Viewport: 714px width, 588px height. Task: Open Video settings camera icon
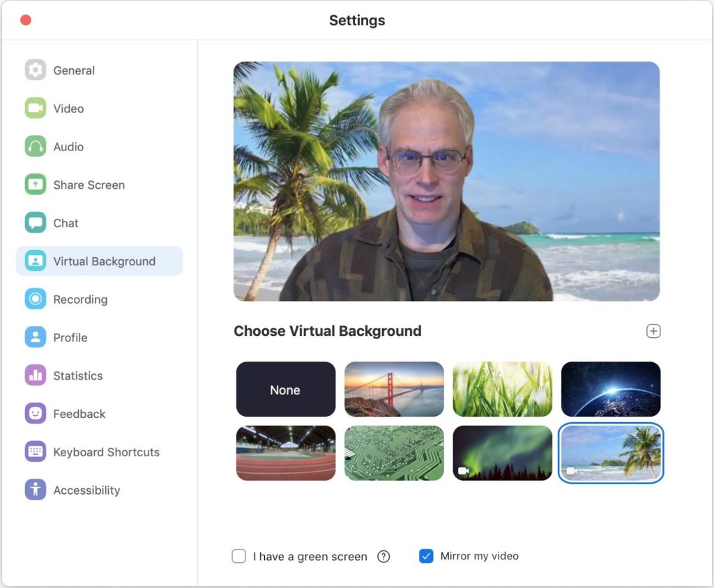pyautogui.click(x=35, y=109)
